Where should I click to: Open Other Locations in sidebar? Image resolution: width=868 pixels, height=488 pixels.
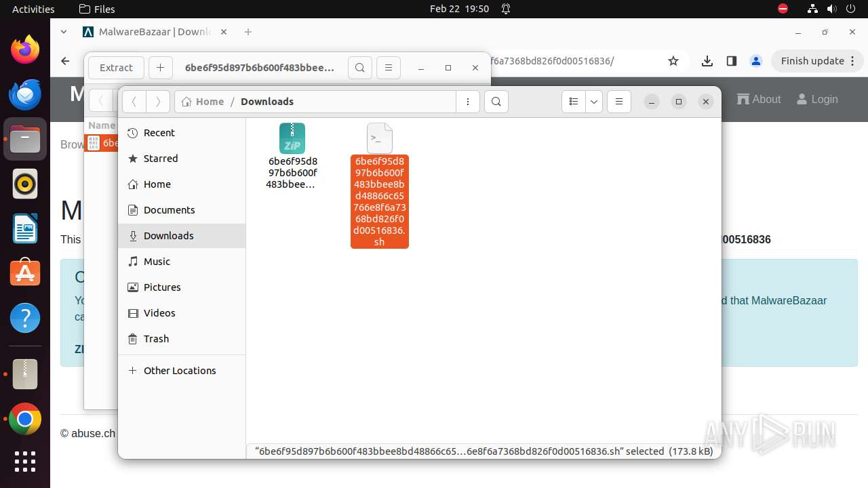(x=182, y=371)
